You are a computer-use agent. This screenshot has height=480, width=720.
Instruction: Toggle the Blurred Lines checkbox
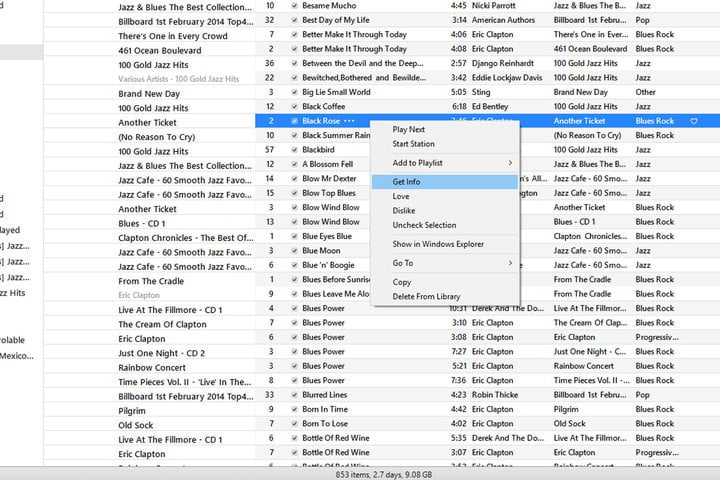point(294,395)
